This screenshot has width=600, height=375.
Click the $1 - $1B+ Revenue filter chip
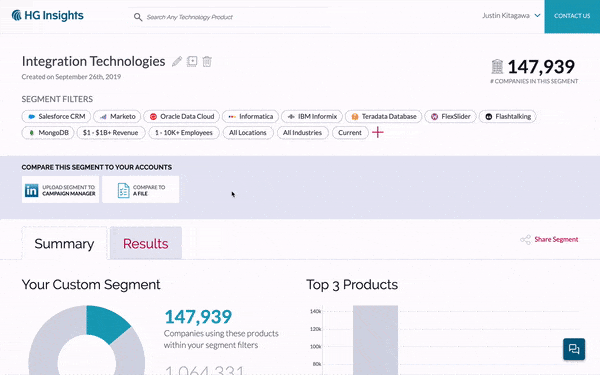(x=110, y=133)
